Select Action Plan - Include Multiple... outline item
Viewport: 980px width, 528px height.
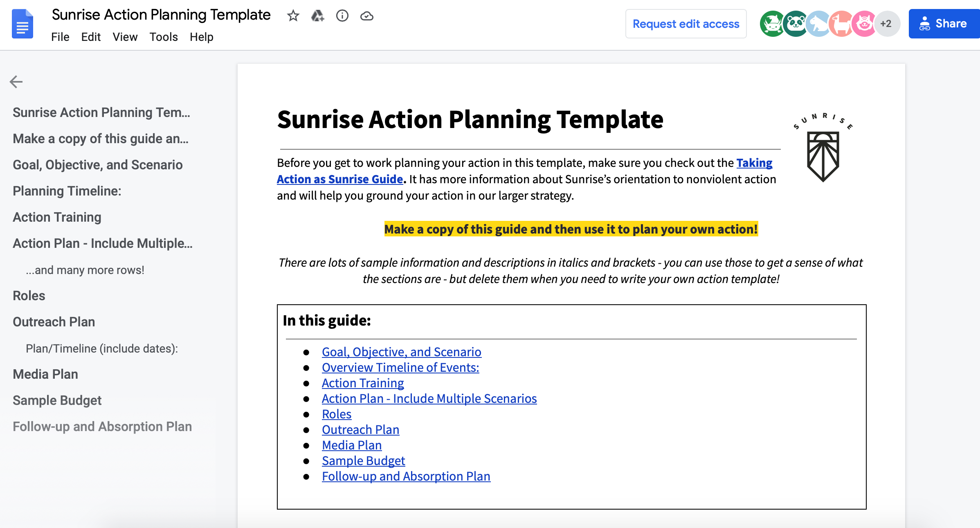pyautogui.click(x=103, y=243)
